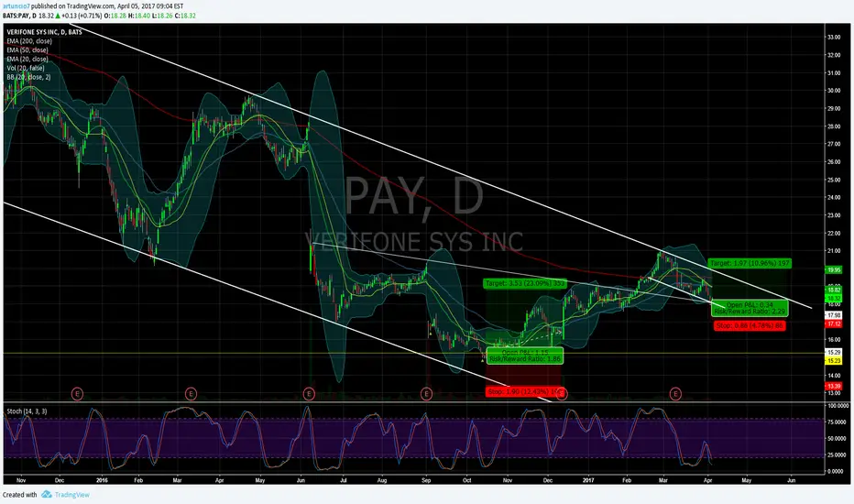
Task: Open the TradingView link in the footer
Action: (x=71, y=495)
